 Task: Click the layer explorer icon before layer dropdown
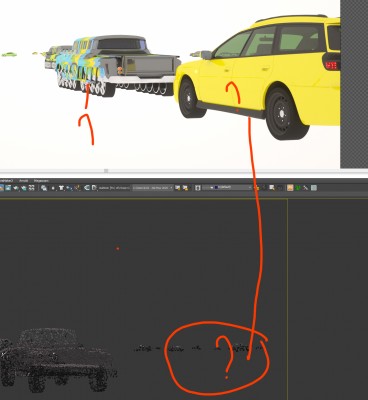tap(198, 188)
